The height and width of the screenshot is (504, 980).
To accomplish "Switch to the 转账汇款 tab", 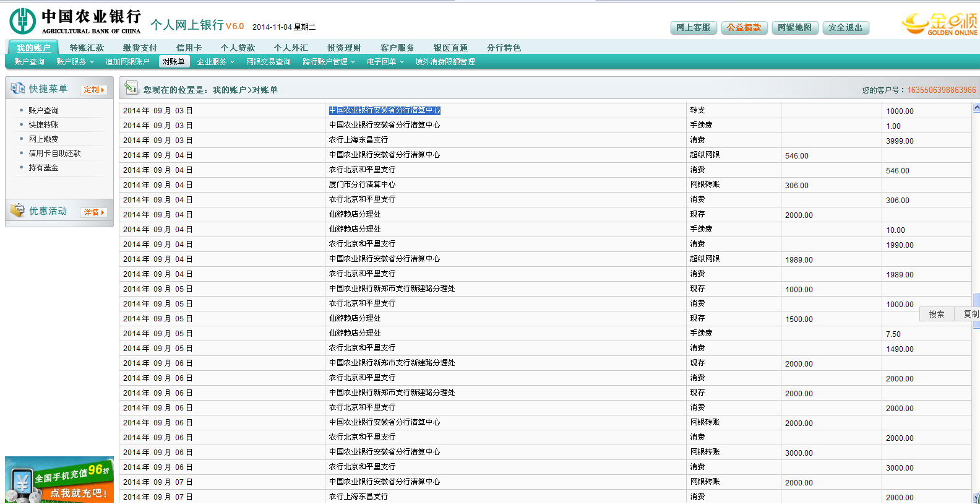I will tap(87, 48).
